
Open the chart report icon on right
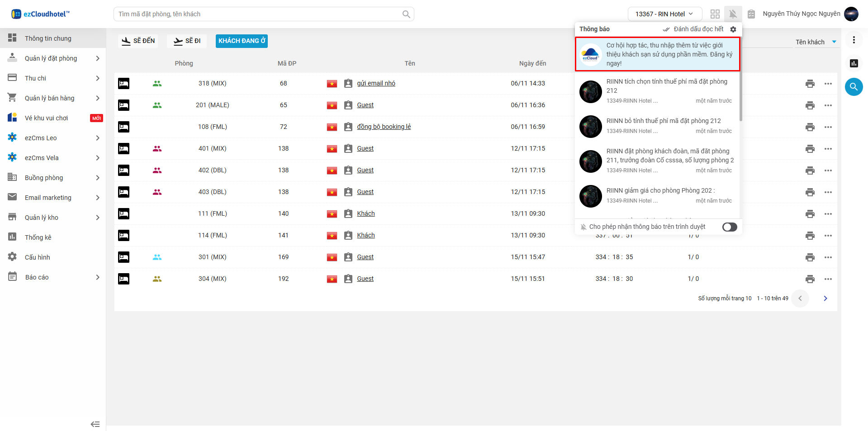(854, 63)
